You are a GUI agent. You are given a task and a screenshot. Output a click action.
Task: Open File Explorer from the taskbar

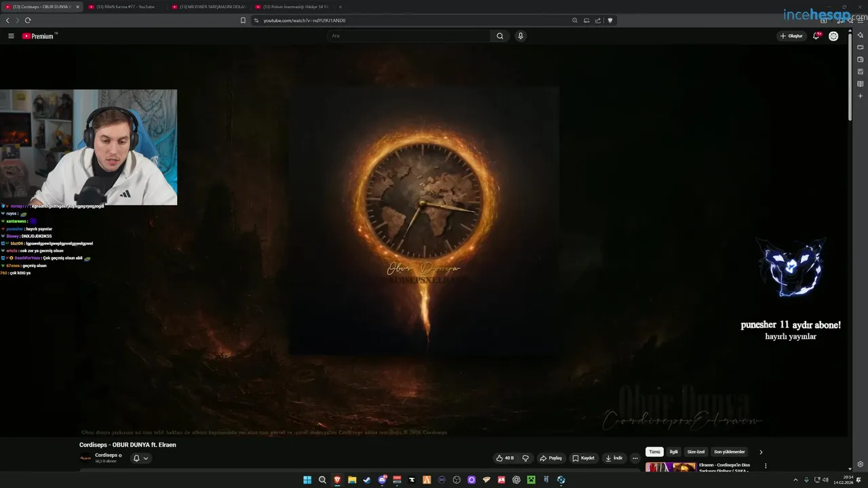tap(352, 480)
